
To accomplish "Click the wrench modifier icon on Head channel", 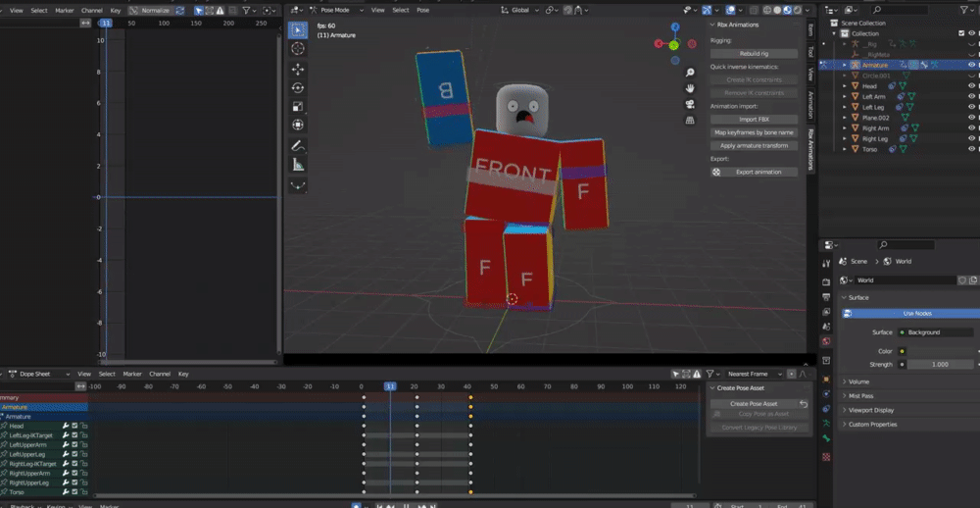I will point(66,426).
